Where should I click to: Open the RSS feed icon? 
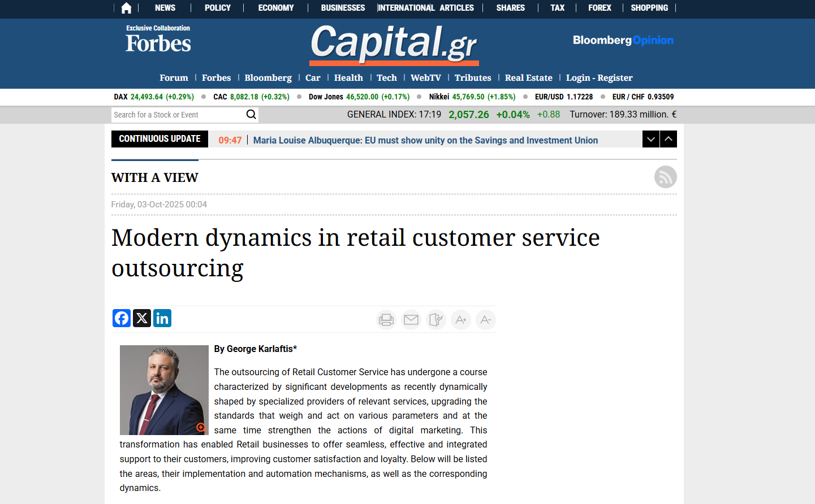point(665,177)
